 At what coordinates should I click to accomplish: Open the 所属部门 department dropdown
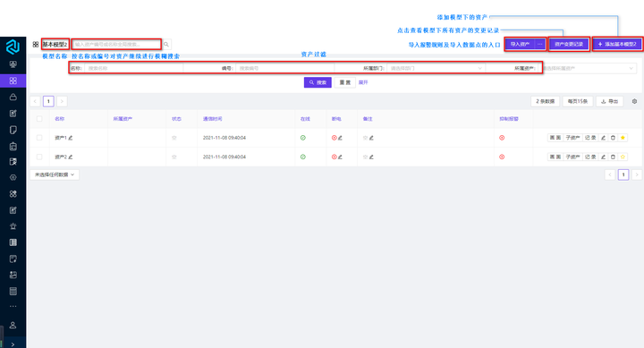(x=436, y=68)
